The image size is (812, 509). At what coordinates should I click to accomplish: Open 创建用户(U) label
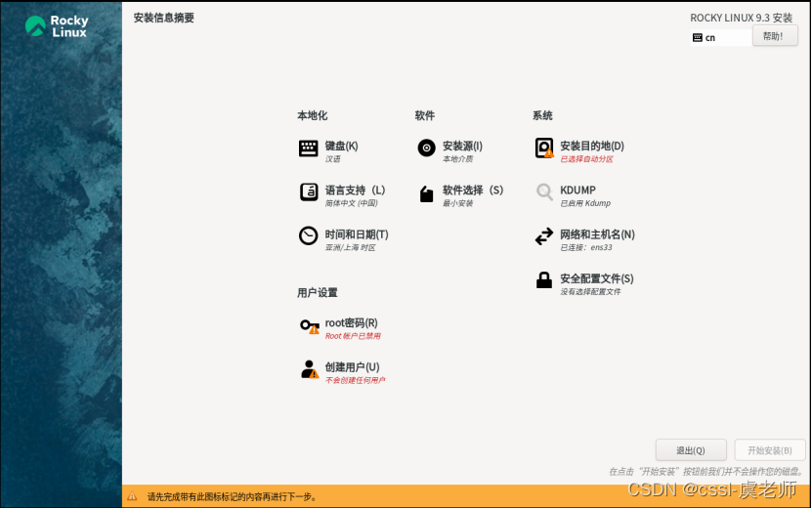[x=352, y=367]
